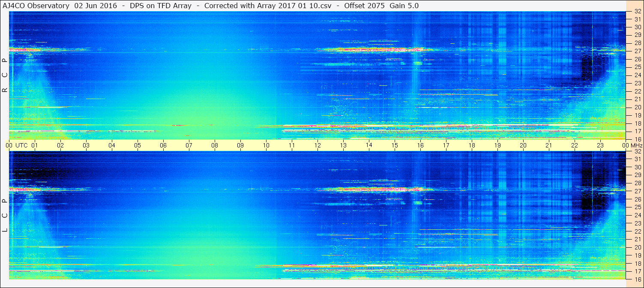Select the 09 hour marker
644x288 pixels.
tap(240, 145)
